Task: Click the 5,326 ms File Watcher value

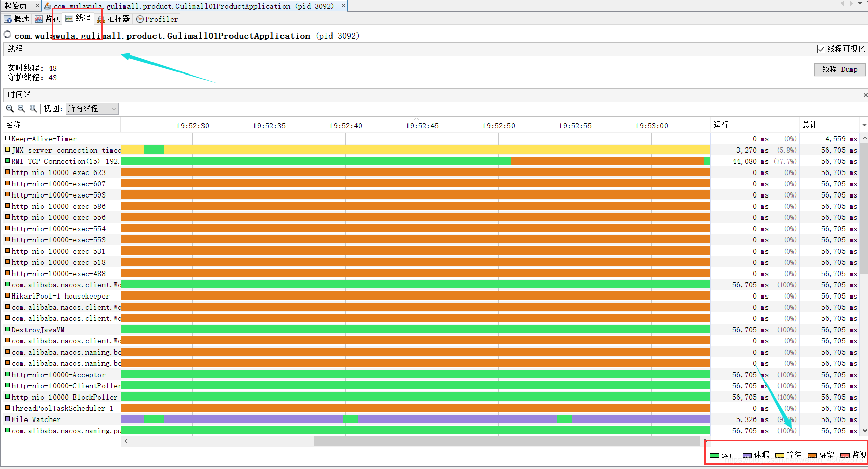Action: pos(752,419)
